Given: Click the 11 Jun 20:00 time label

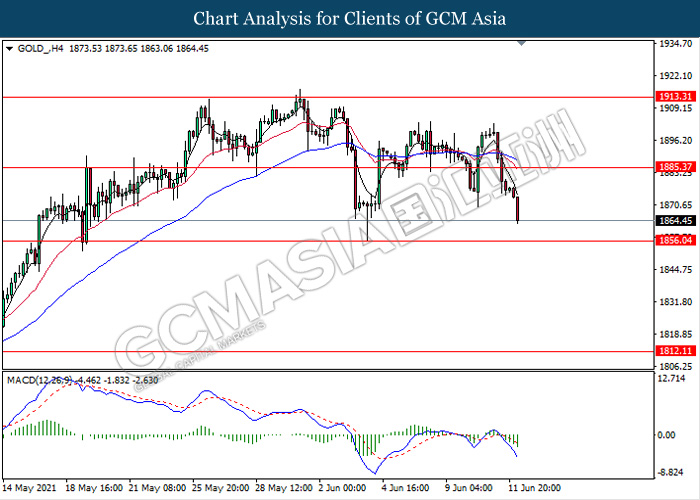Looking at the screenshot, I should tap(535, 488).
